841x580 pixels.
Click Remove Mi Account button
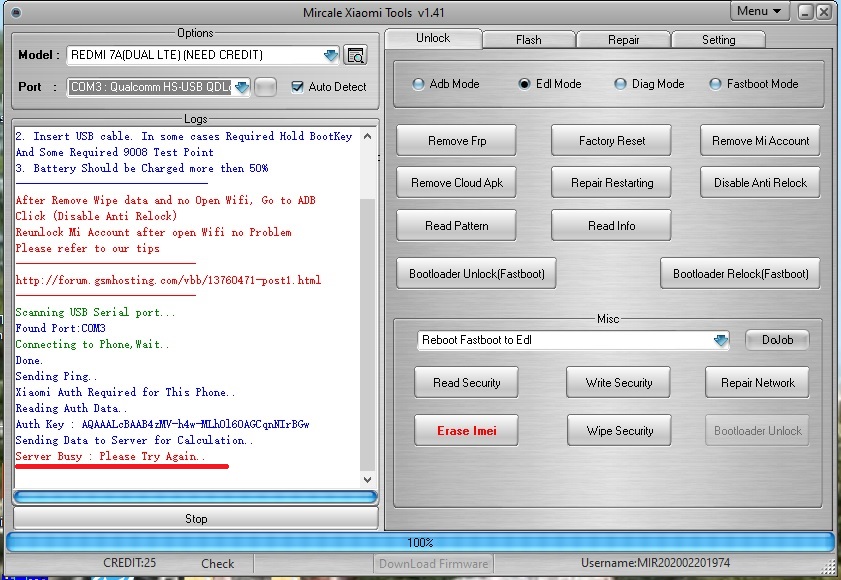760,141
